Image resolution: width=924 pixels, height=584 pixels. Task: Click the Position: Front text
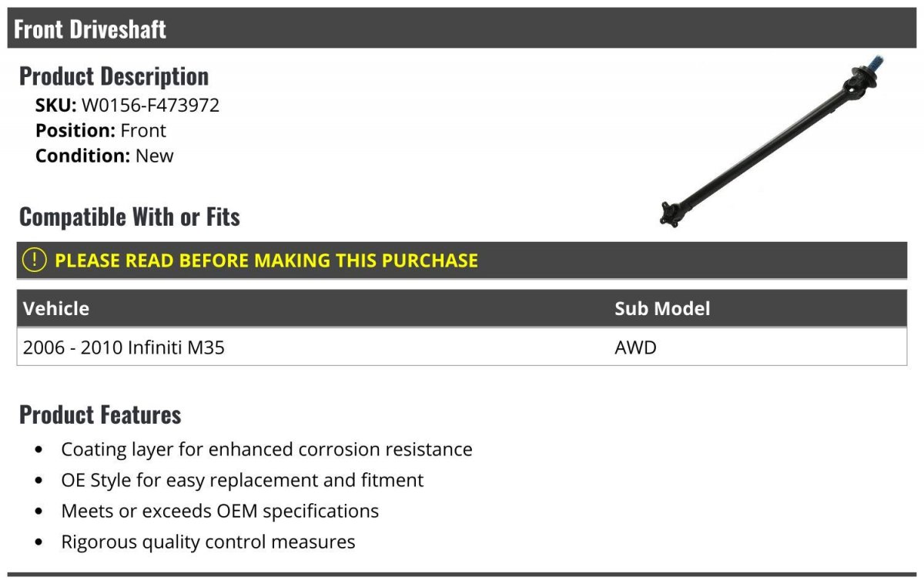(101, 130)
